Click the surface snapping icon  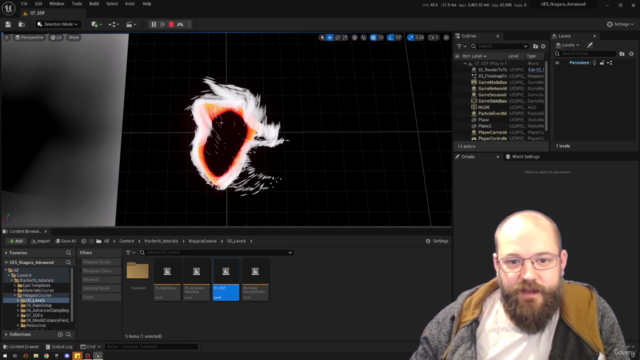(x=364, y=38)
